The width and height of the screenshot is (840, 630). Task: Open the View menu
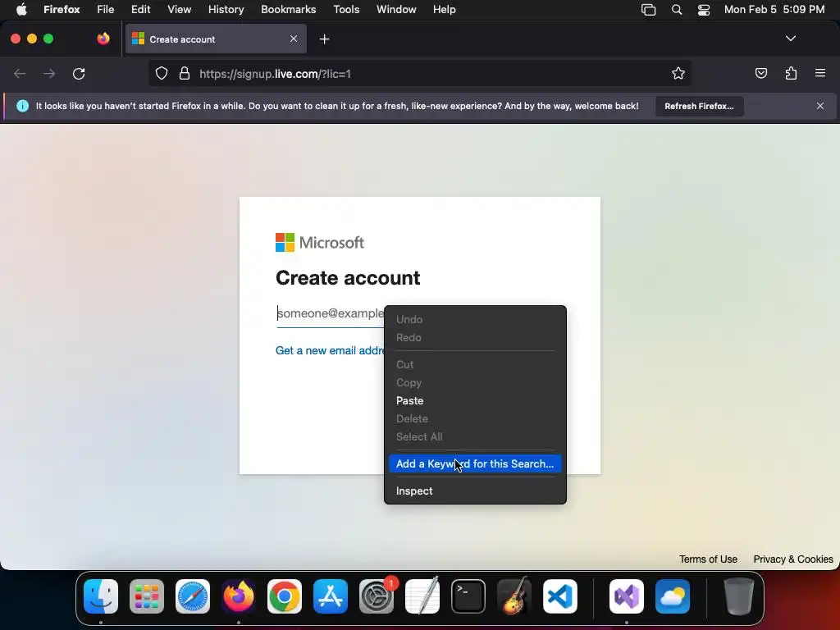(x=179, y=10)
